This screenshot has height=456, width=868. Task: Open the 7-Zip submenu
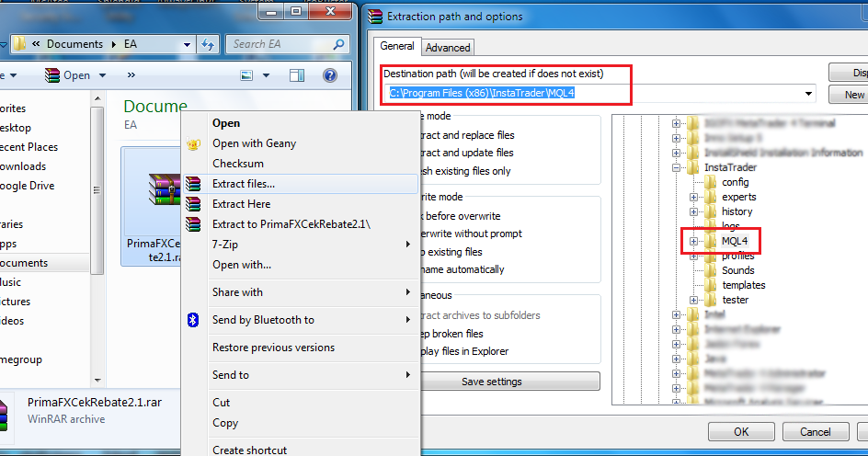(301, 244)
